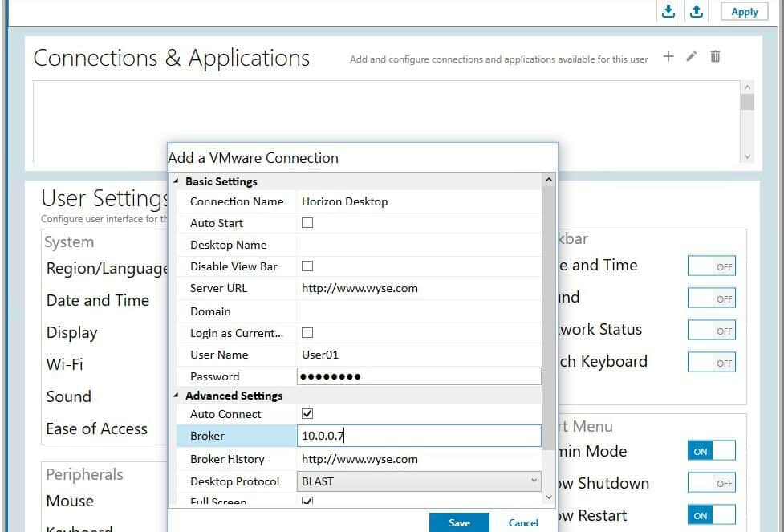This screenshot has width=784, height=532.
Task: Click the connections list scroll up arrow
Action: (747, 87)
